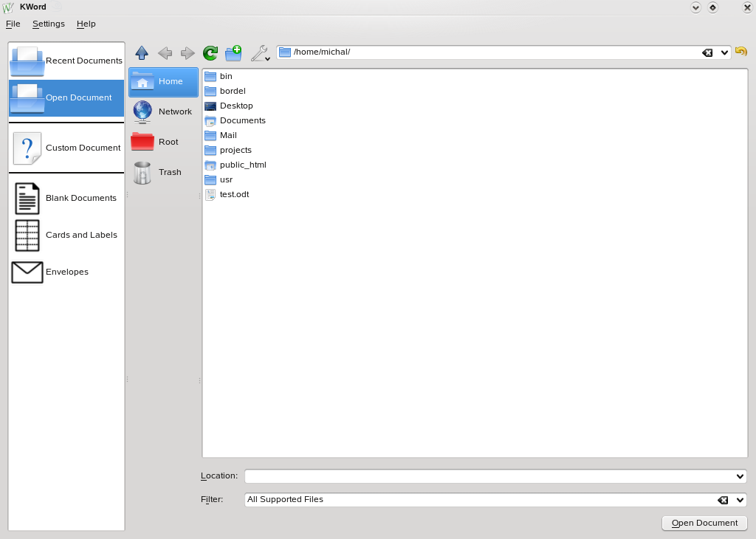Select the bin folder
Viewport: 756px width, 539px height.
pyautogui.click(x=219, y=76)
